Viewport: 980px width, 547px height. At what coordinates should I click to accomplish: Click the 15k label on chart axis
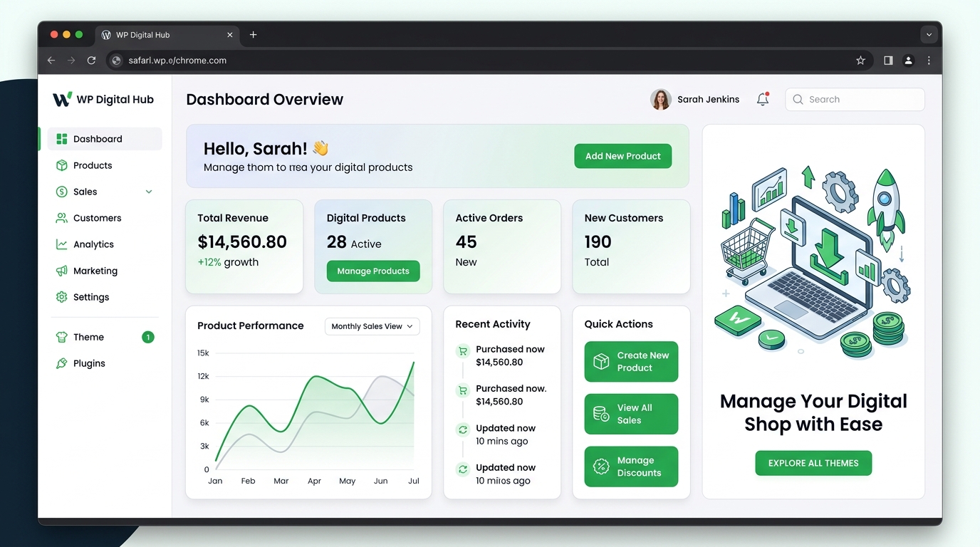(x=203, y=353)
